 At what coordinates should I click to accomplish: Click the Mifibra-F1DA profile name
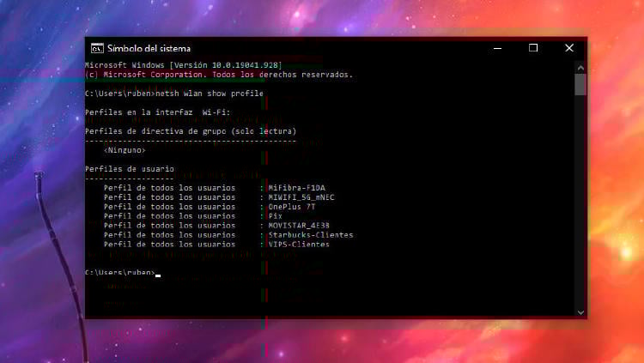(x=297, y=187)
